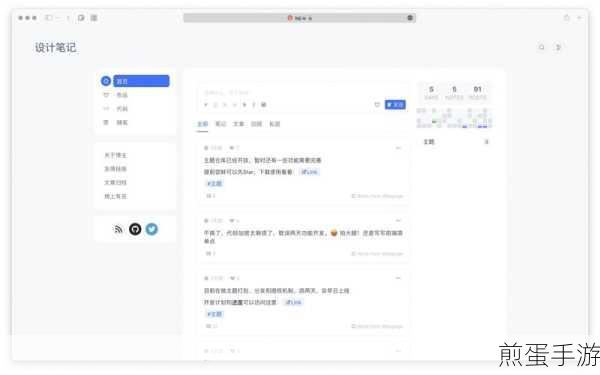The height and width of the screenshot is (375, 600).
Task: Select the 首页 home item in sidebar
Action: click(141, 81)
